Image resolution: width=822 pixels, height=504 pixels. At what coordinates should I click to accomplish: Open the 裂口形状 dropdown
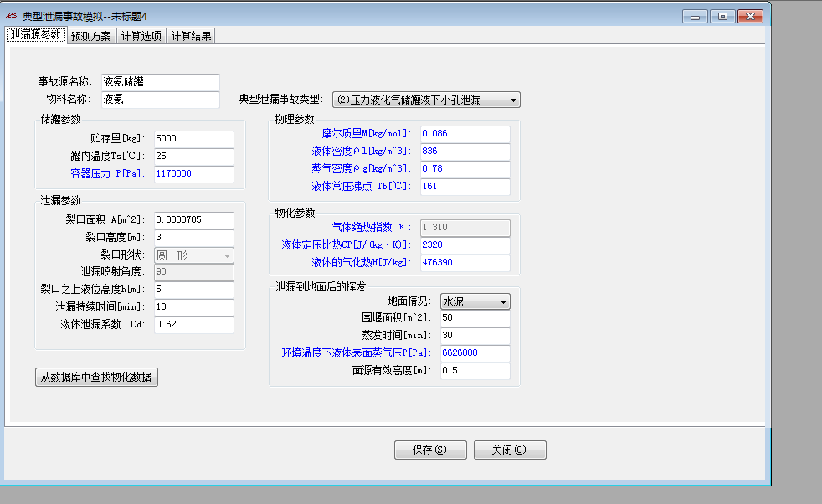[194, 255]
